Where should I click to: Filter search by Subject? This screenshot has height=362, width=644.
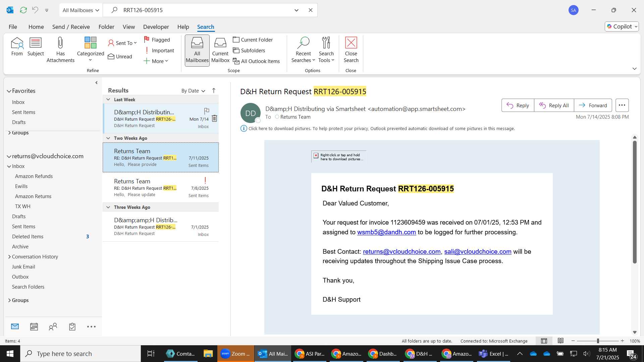pyautogui.click(x=36, y=47)
